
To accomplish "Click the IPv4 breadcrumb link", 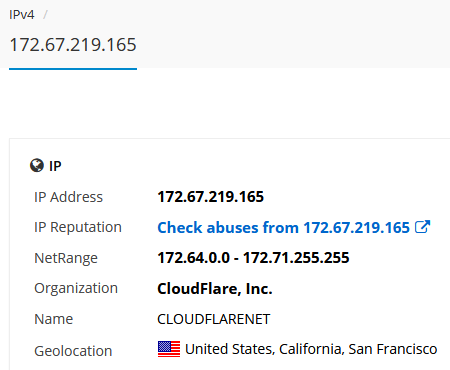I will click(x=22, y=15).
